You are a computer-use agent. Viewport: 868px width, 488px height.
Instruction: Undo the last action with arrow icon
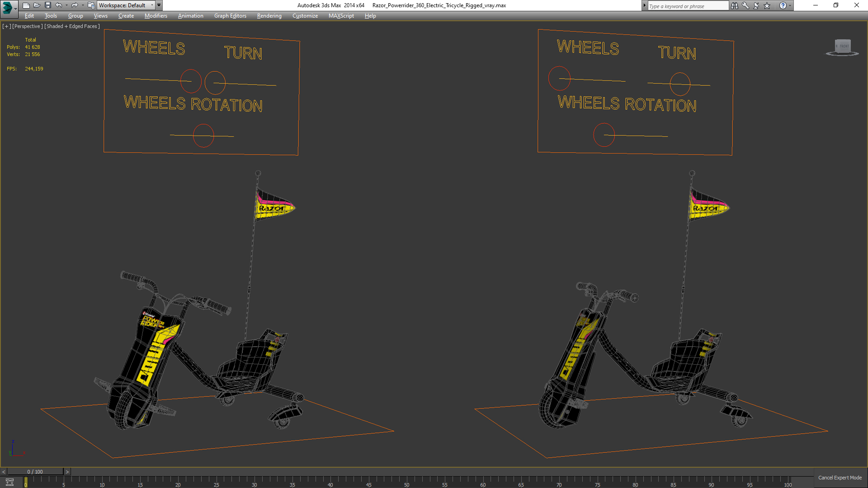pyautogui.click(x=58, y=5)
